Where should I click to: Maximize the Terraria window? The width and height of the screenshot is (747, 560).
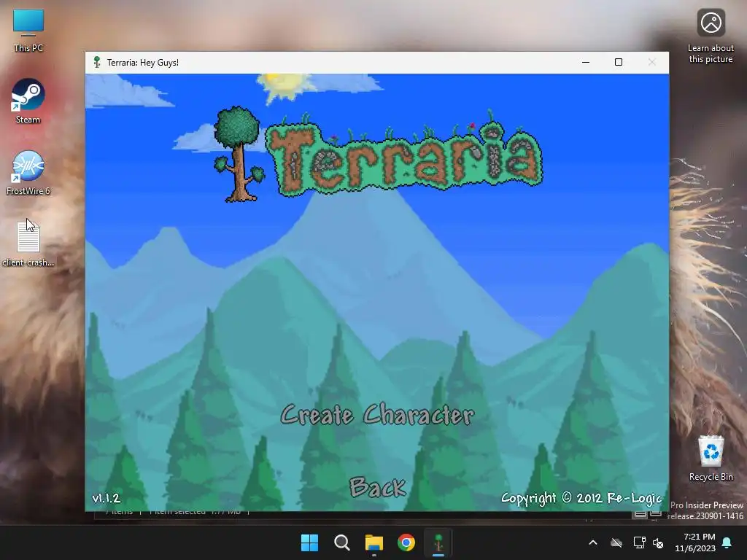[x=619, y=63]
